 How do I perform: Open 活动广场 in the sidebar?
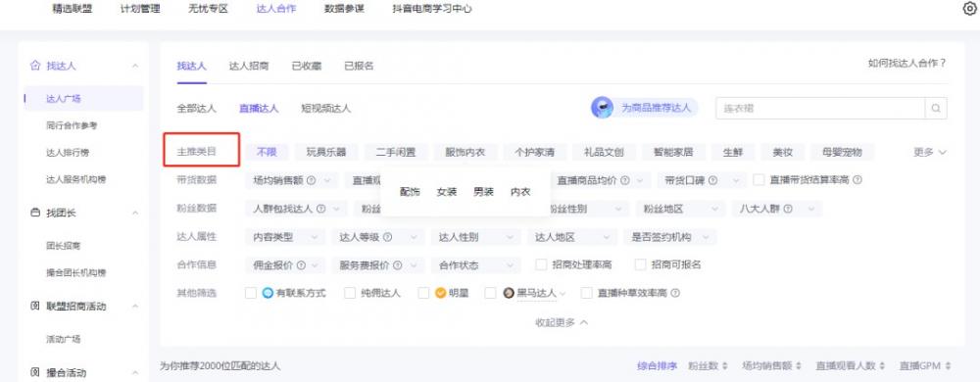pyautogui.click(x=64, y=340)
